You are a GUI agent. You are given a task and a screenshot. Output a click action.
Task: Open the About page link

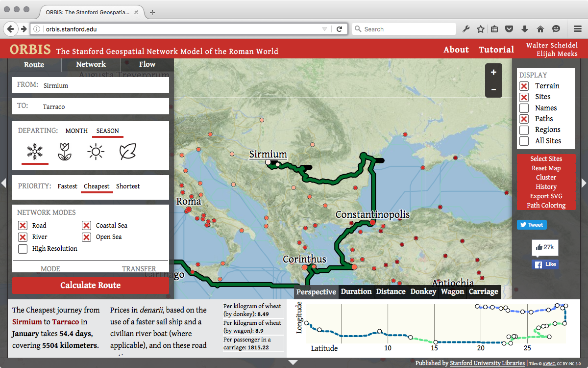(x=456, y=50)
